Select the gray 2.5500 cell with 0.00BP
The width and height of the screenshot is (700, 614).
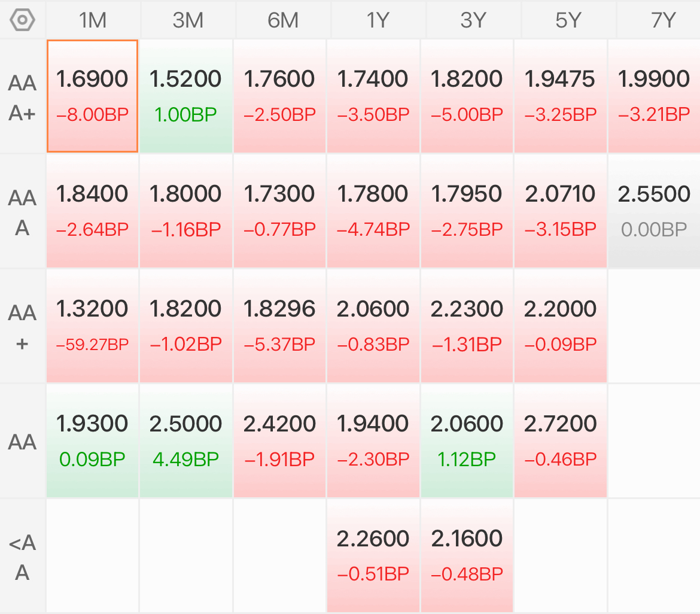click(654, 211)
